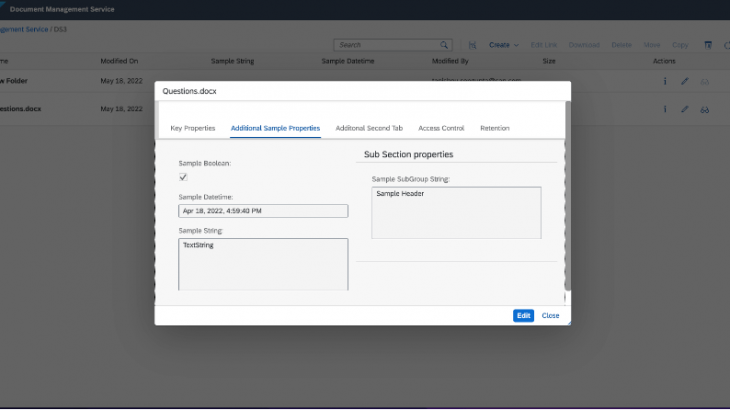Click the Sub Section properties heading

(408, 155)
